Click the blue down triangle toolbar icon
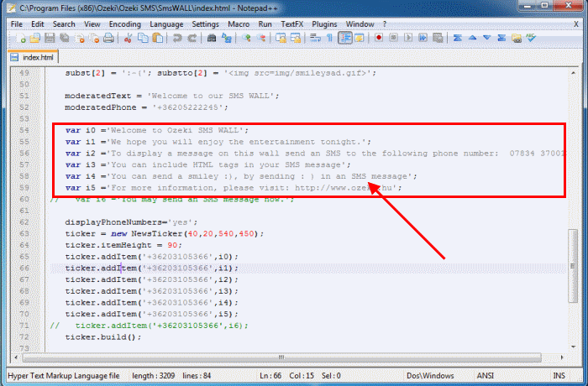The image size is (588, 386). pos(486,39)
